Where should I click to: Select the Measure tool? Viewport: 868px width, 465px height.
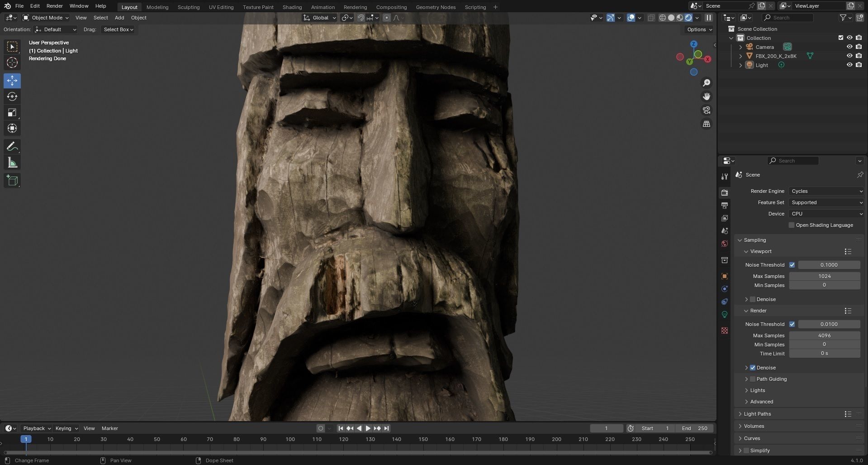(x=12, y=162)
